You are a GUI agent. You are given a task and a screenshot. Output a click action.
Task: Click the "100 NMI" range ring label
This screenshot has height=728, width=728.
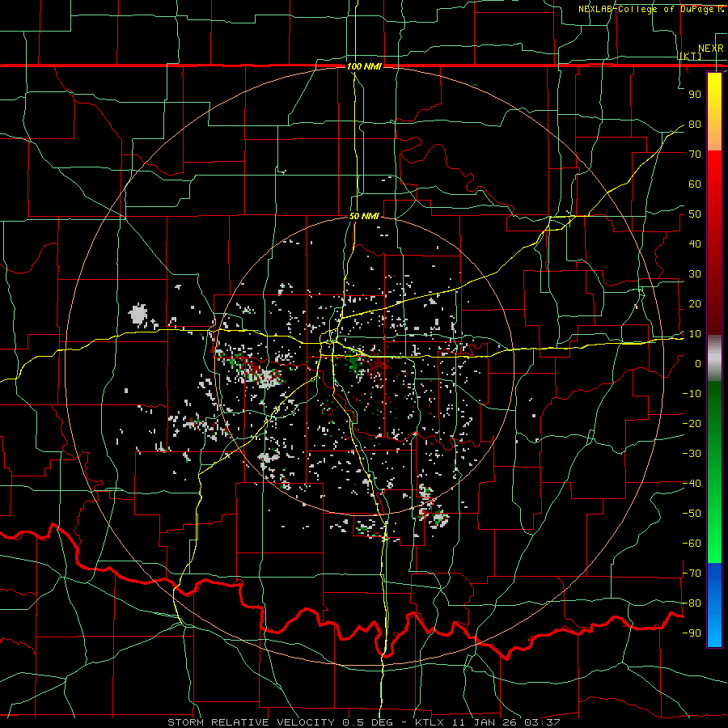[364, 66]
